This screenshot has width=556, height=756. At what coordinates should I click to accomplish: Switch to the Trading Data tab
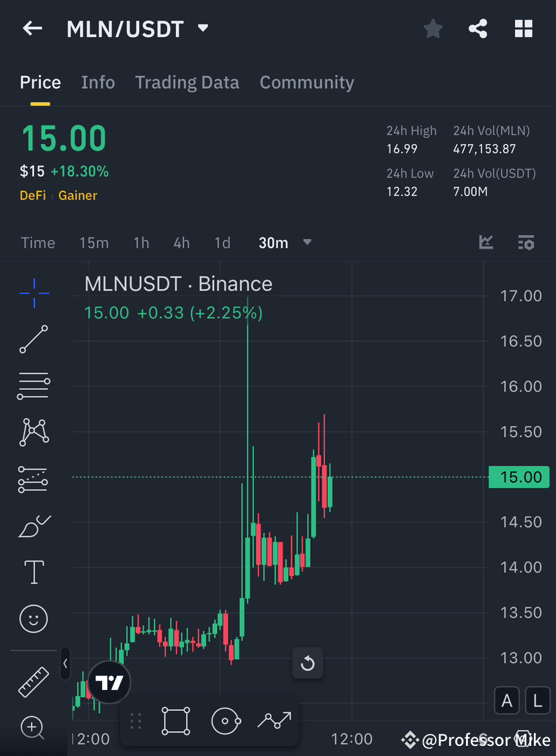(x=187, y=82)
